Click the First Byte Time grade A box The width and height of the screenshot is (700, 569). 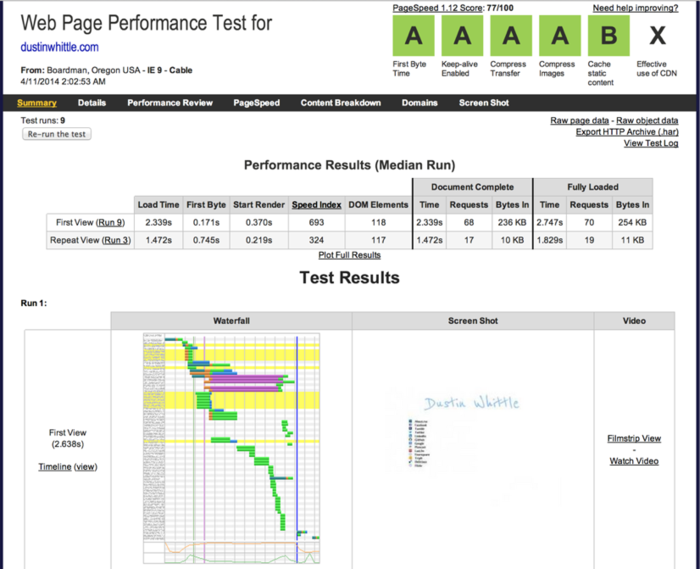coord(413,35)
